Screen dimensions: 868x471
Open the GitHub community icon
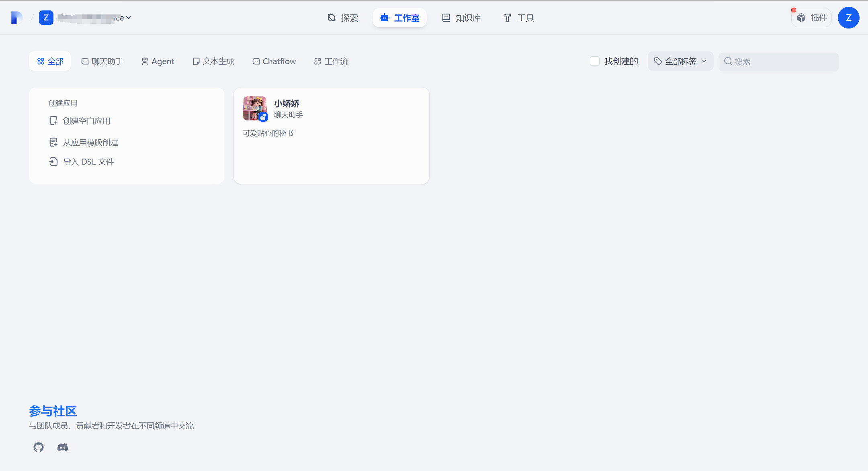click(39, 447)
